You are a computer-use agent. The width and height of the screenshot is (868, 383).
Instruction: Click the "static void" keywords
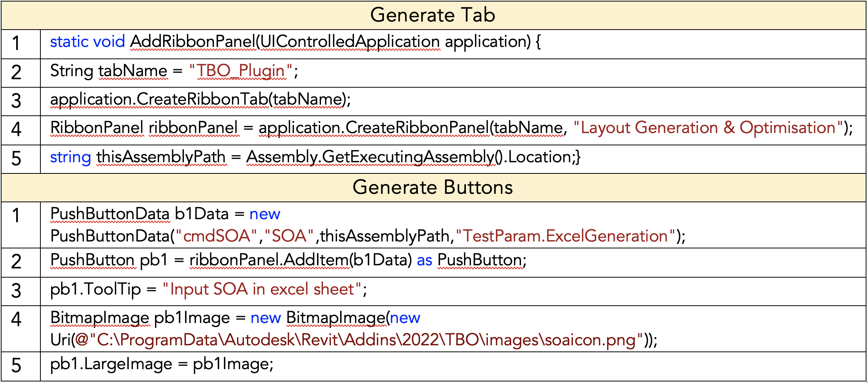(x=87, y=42)
